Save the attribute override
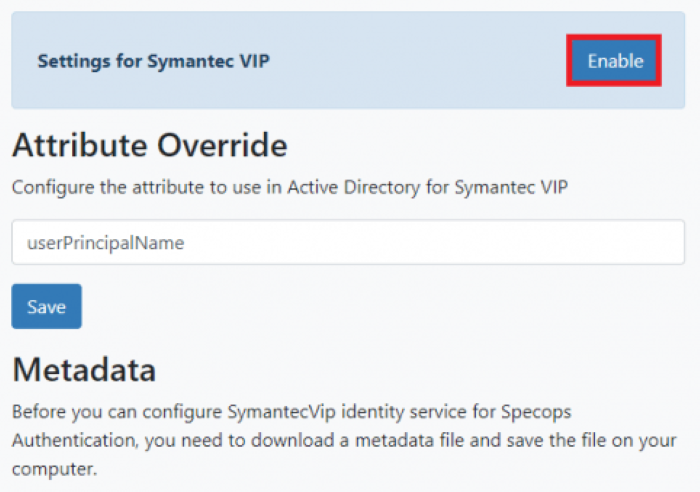This screenshot has height=492, width=700. 46,306
